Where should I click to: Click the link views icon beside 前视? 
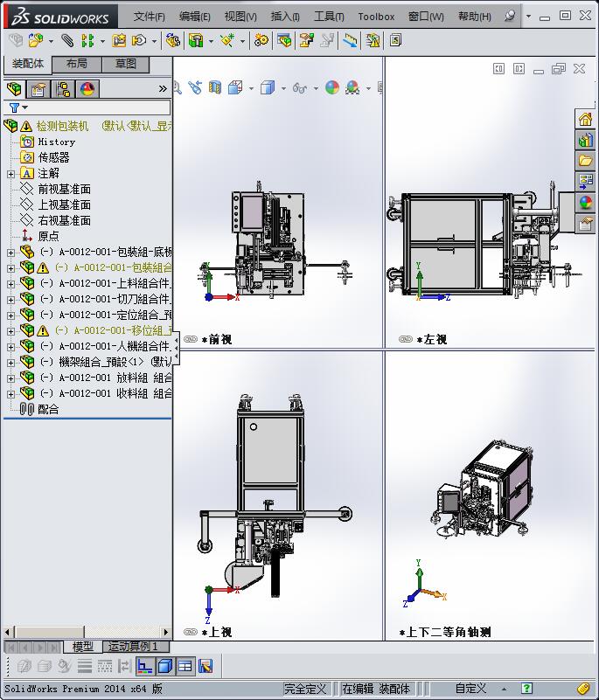(x=191, y=339)
